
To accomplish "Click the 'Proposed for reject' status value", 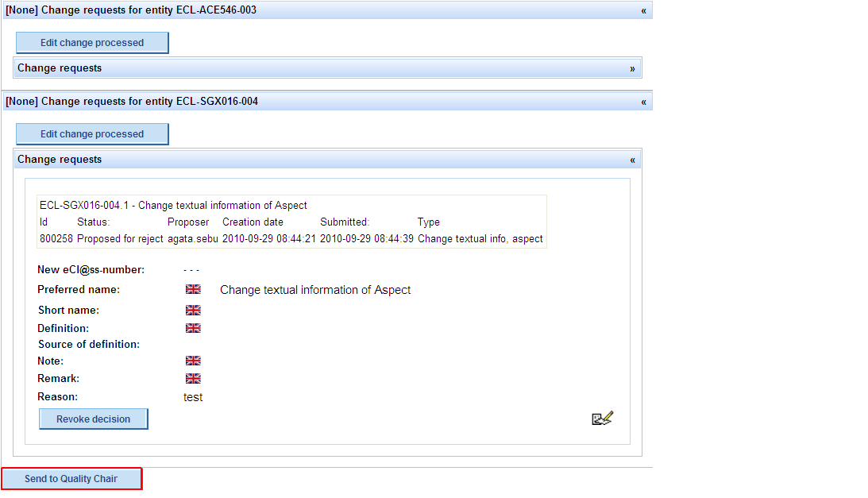I will point(120,238).
